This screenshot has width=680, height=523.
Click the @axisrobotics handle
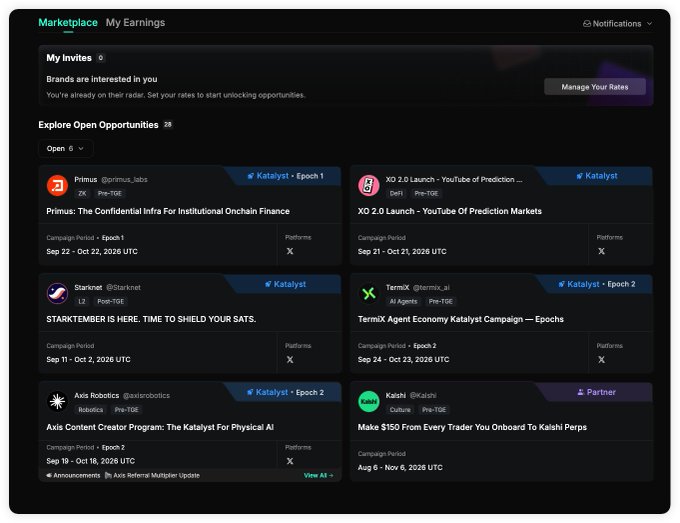point(146,396)
